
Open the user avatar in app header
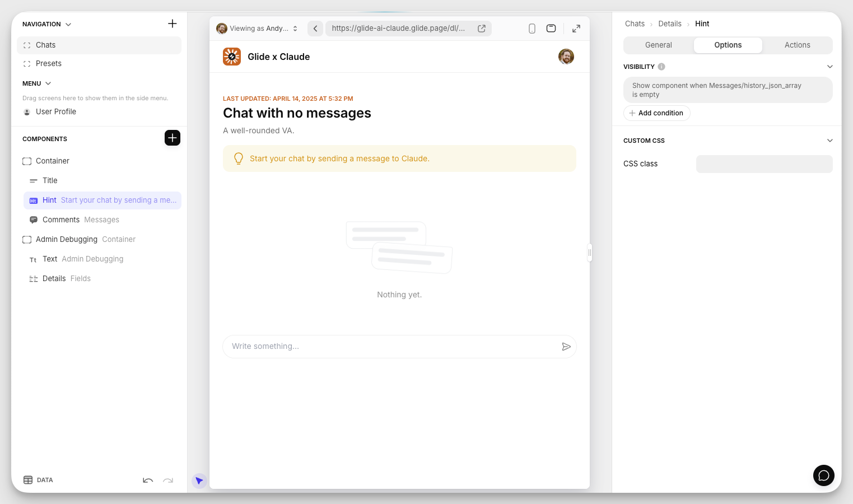[566, 57]
